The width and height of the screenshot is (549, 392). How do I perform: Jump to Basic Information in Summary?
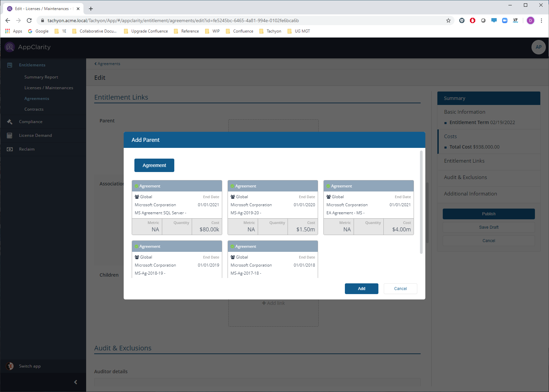[x=465, y=112]
